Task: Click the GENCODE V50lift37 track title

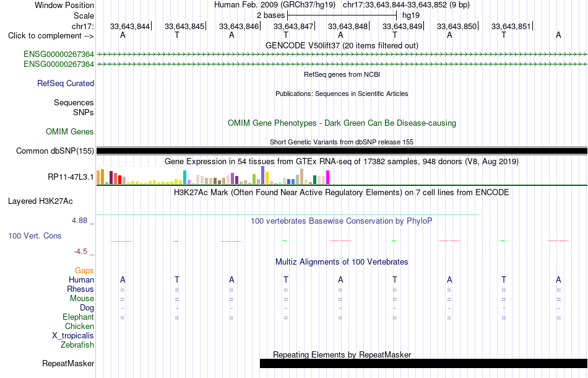Action: coord(342,45)
